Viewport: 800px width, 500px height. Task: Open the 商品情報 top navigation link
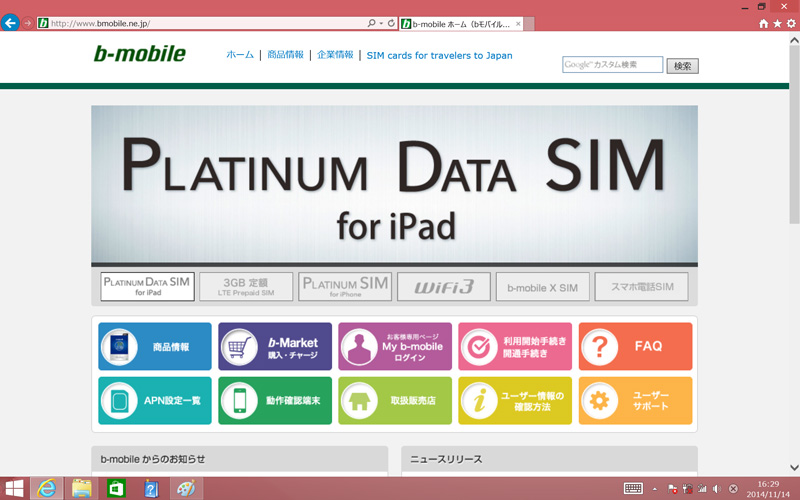285,55
